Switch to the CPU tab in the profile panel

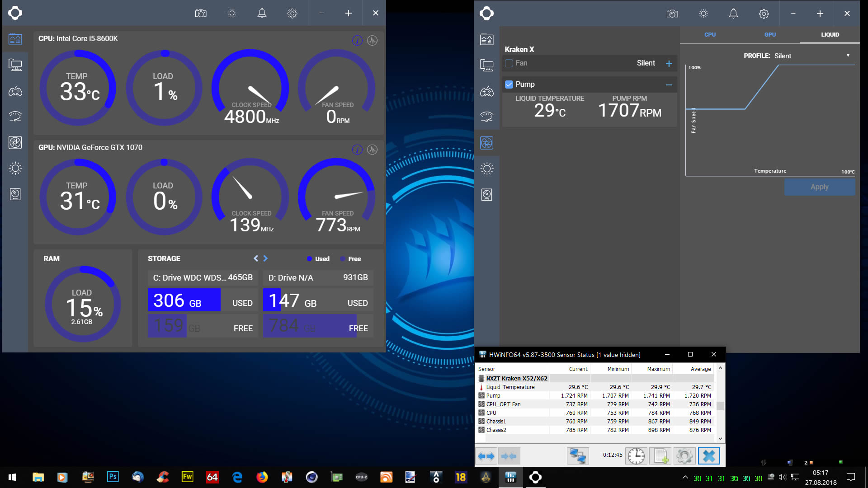coord(710,35)
